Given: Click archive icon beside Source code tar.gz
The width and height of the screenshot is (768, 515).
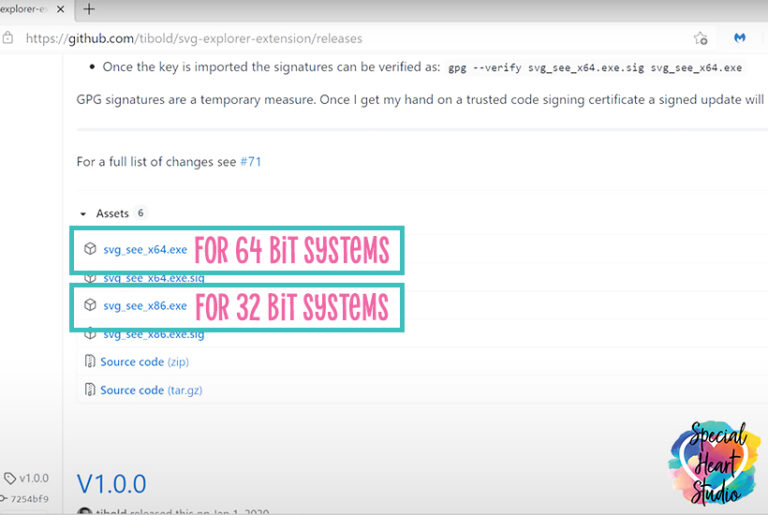Looking at the screenshot, I should [90, 390].
